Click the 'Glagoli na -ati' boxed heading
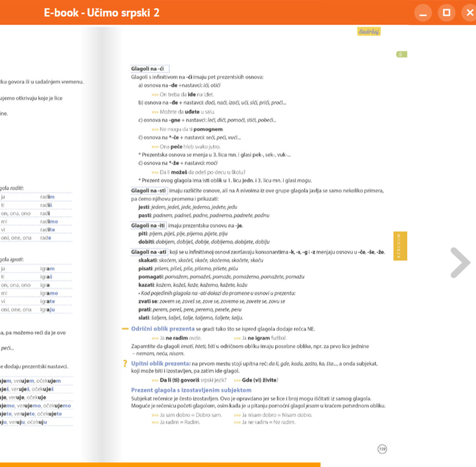The width and height of the screenshot is (476, 467). [149, 252]
